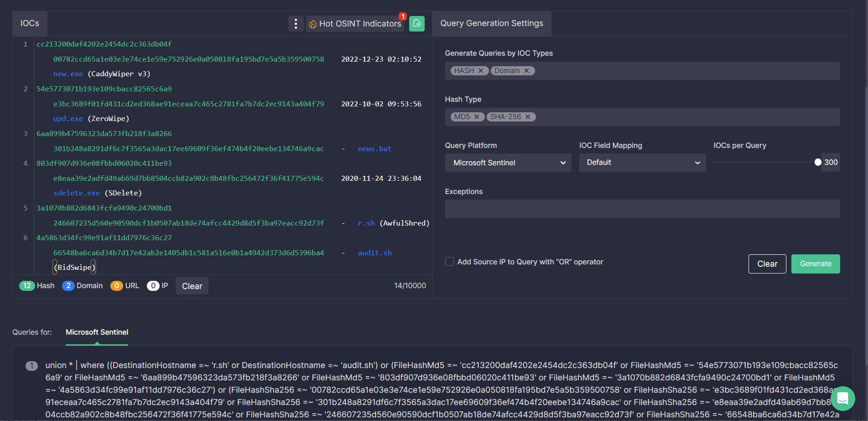868x421 pixels.
Task: Click the (BidSwipe) text in the editor
Action: coord(74,268)
